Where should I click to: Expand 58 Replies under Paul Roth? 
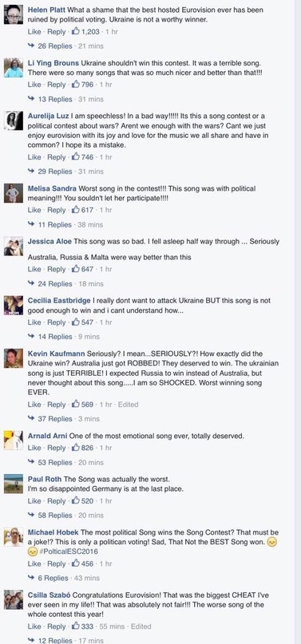[x=55, y=516]
